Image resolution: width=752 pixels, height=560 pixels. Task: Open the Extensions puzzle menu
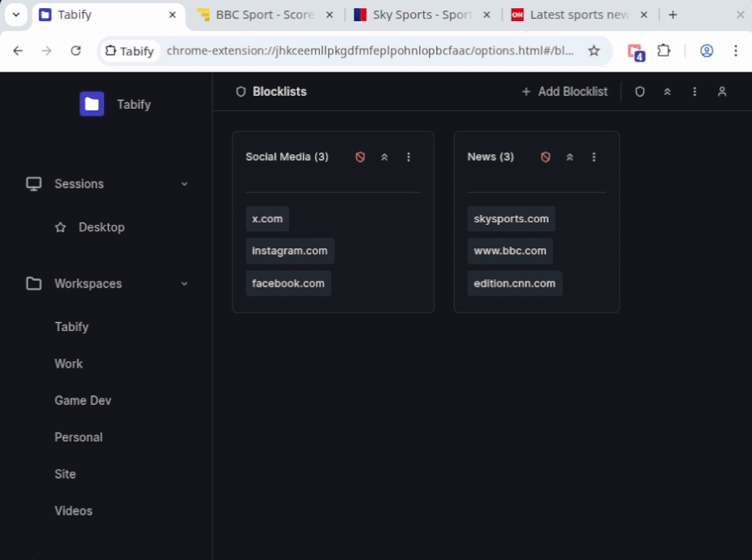663,51
